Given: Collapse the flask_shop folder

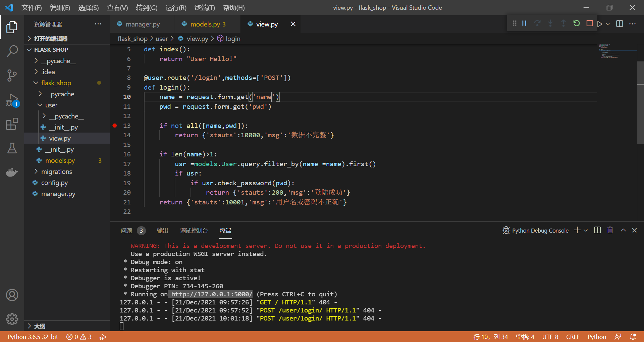Looking at the screenshot, I should (x=67, y=83).
